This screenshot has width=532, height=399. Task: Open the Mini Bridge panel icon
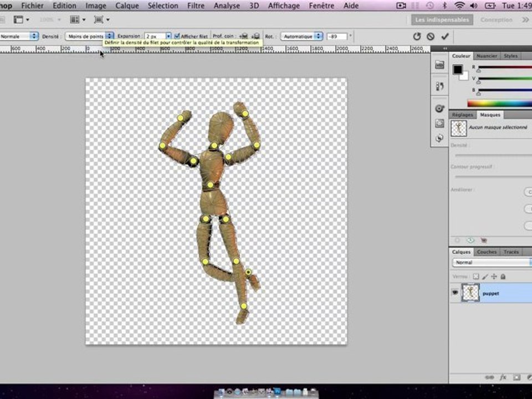tap(439, 65)
